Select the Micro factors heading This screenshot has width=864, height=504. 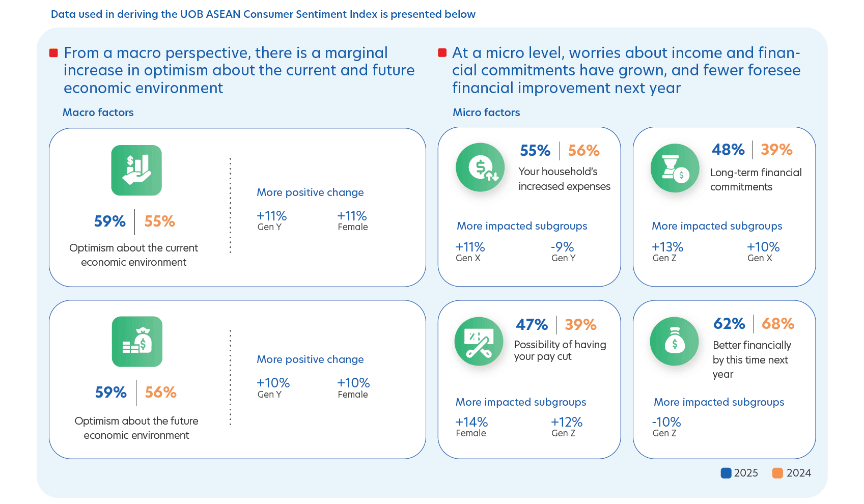(x=486, y=113)
